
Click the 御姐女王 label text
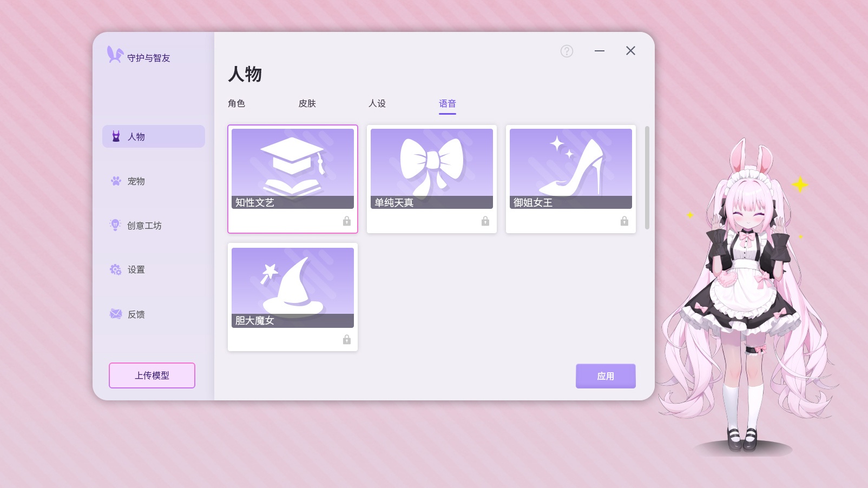point(533,202)
